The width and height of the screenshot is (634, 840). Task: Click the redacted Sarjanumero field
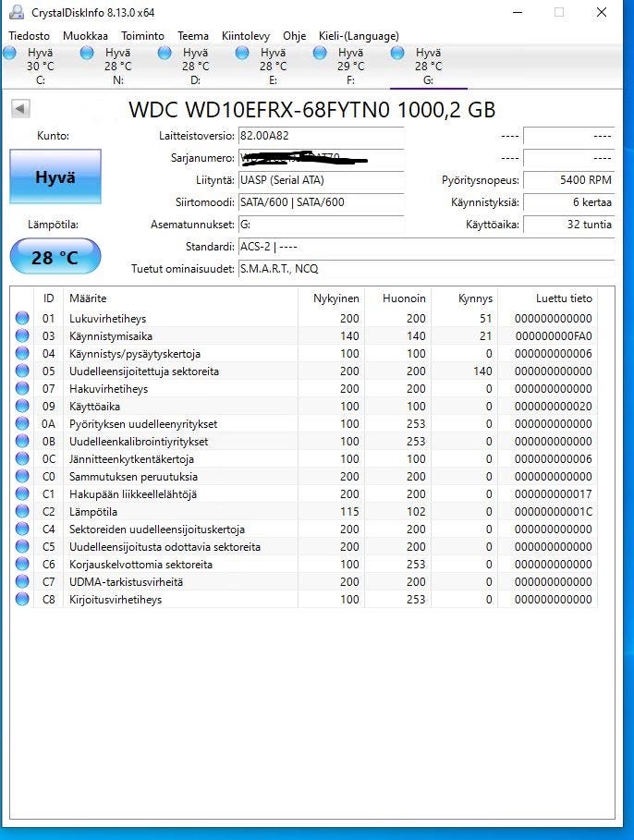click(x=321, y=158)
